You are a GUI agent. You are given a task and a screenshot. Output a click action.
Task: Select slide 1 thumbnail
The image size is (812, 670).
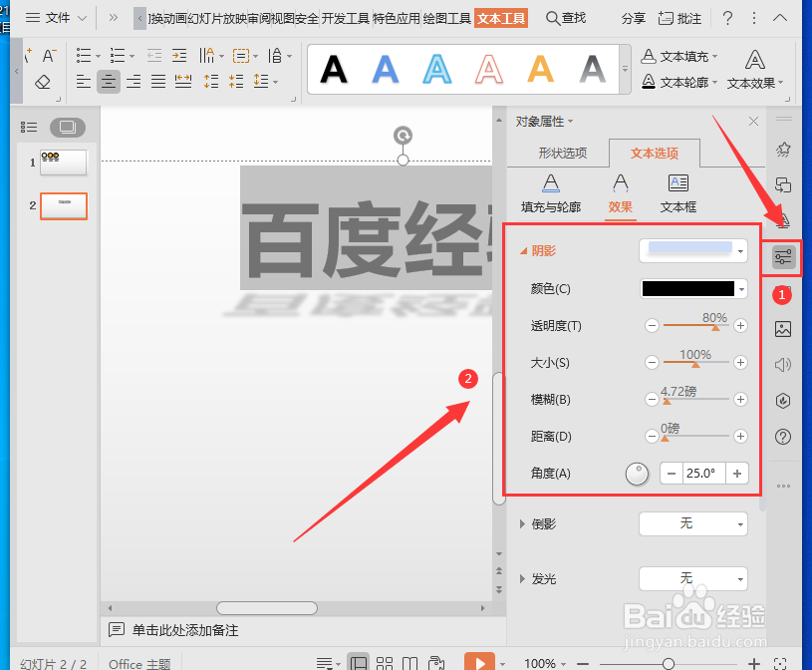[x=64, y=163]
